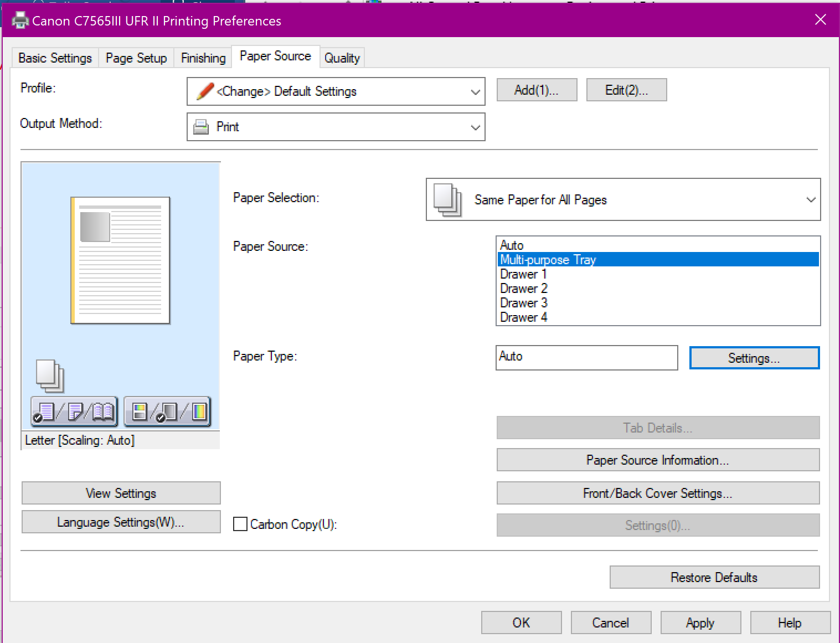Viewport: 840px width, 643px height.
Task: Select the full color mode icon
Action: 199,411
